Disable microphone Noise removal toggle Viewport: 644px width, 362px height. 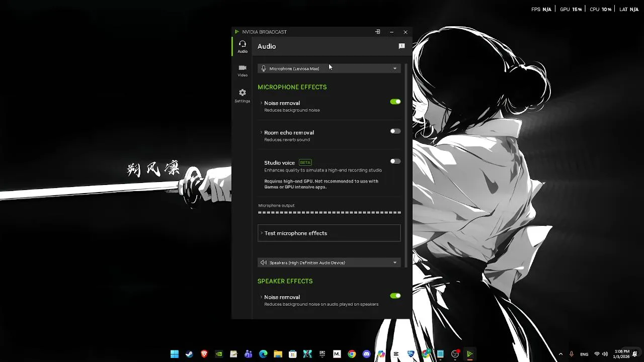(395, 102)
